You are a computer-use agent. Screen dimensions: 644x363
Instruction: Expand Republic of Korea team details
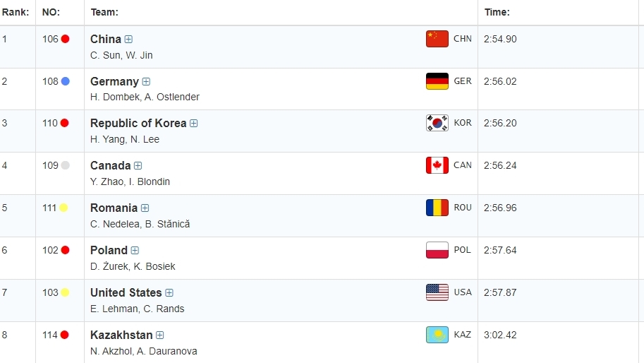pyautogui.click(x=193, y=124)
